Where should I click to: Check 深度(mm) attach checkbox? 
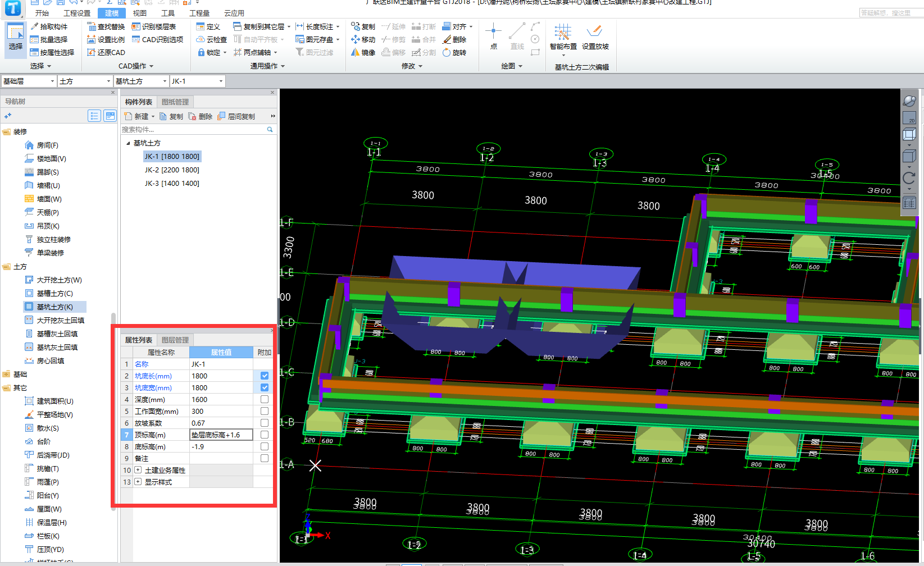point(265,399)
